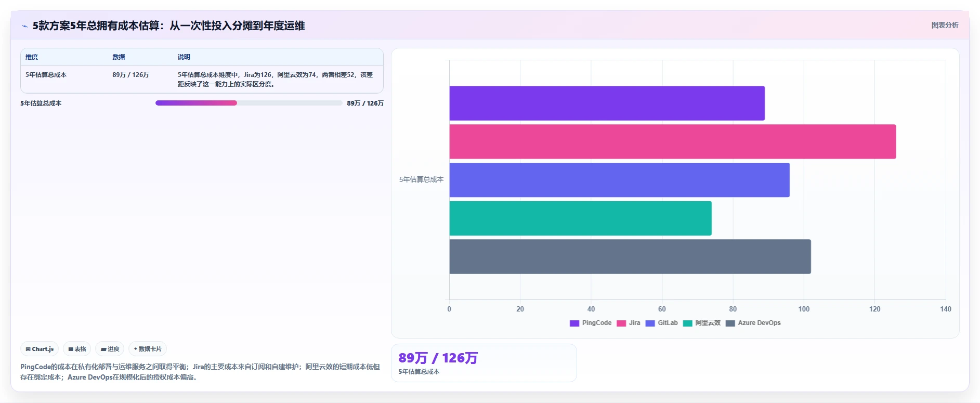Click the 说明 column header
The height and width of the screenshot is (403, 980).
(x=184, y=57)
